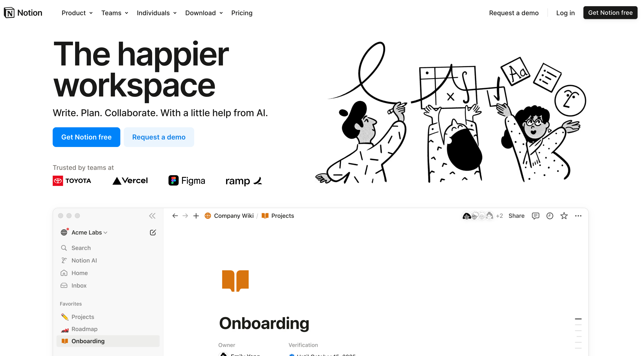Open page history clock icon
644x356 pixels.
pos(550,216)
